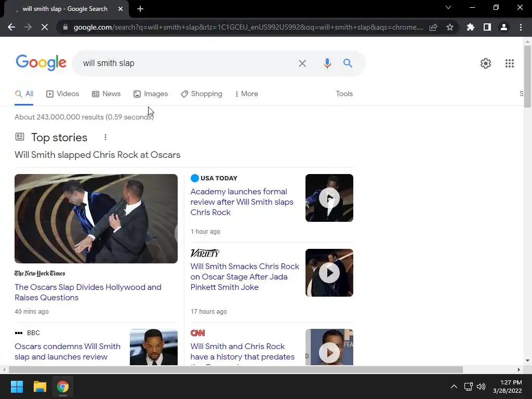Open the Oscars condemns Will Smith slap article
Image resolution: width=532 pixels, height=399 pixels.
click(x=68, y=352)
